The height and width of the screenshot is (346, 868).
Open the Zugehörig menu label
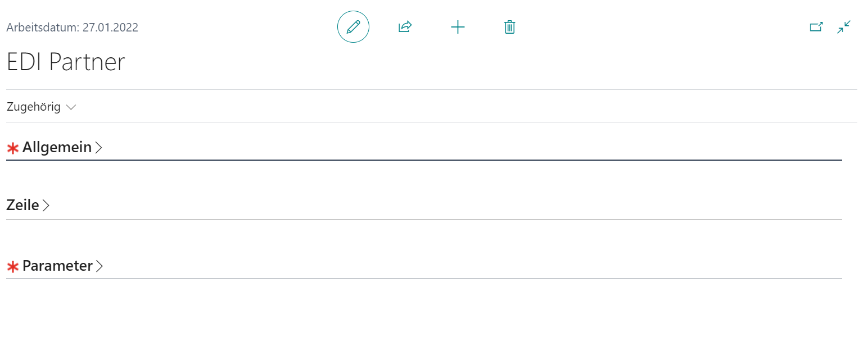pyautogui.click(x=34, y=107)
